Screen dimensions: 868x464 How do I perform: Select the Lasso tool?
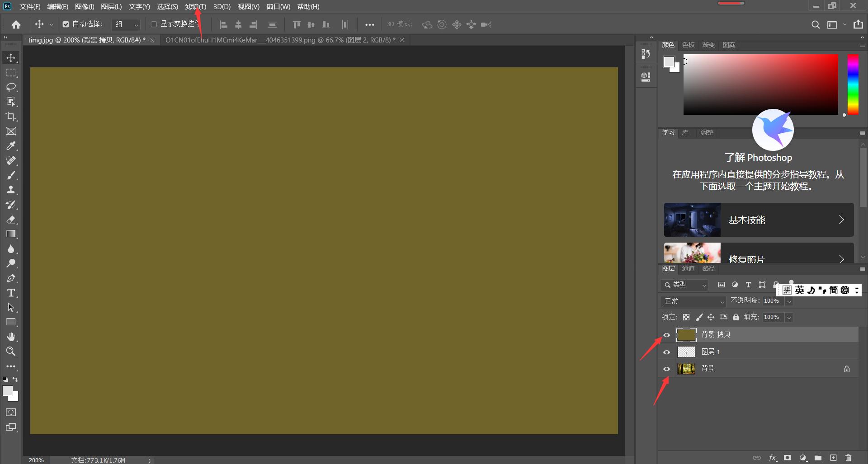click(11, 87)
